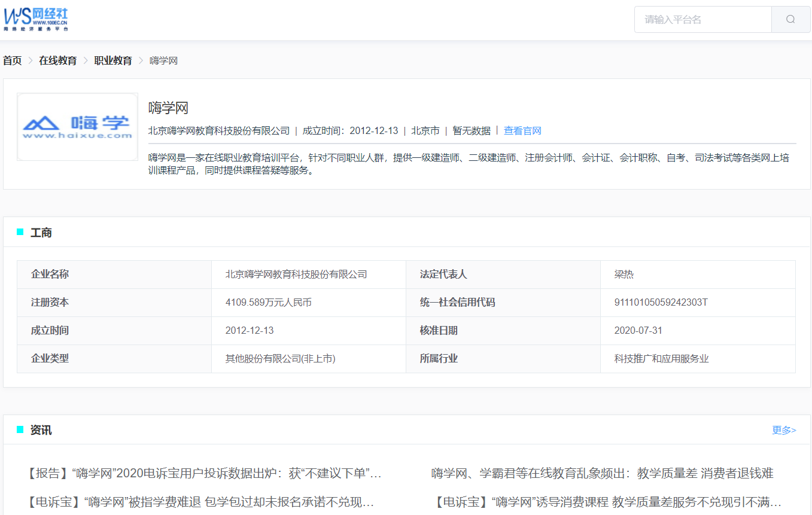This screenshot has height=515, width=812.
Task: Click the 暂无数据 text
Action: (472, 130)
